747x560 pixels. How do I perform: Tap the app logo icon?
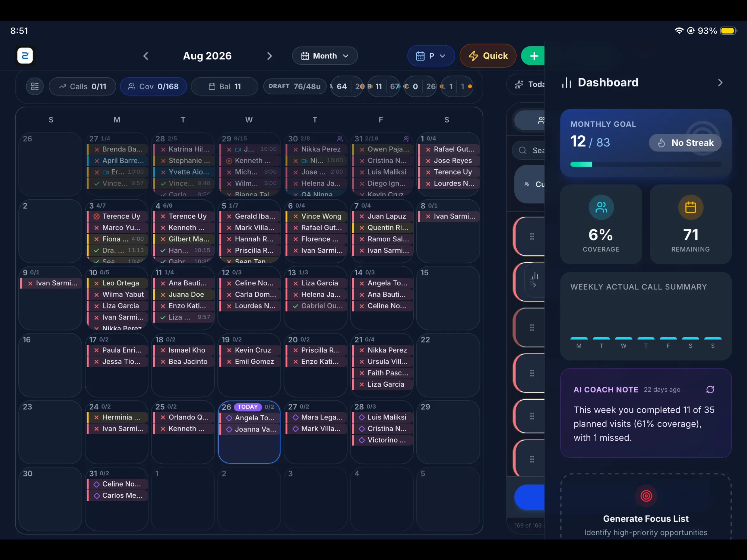[x=25, y=56]
